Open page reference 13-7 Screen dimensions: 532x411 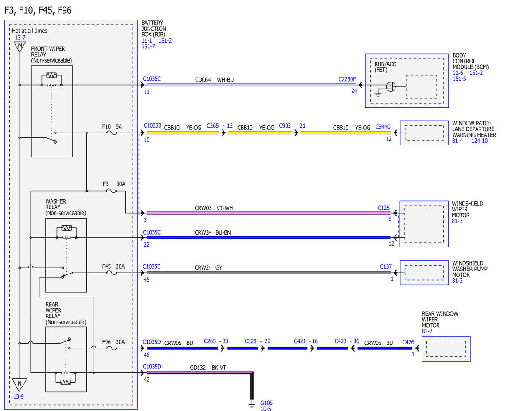click(20, 38)
